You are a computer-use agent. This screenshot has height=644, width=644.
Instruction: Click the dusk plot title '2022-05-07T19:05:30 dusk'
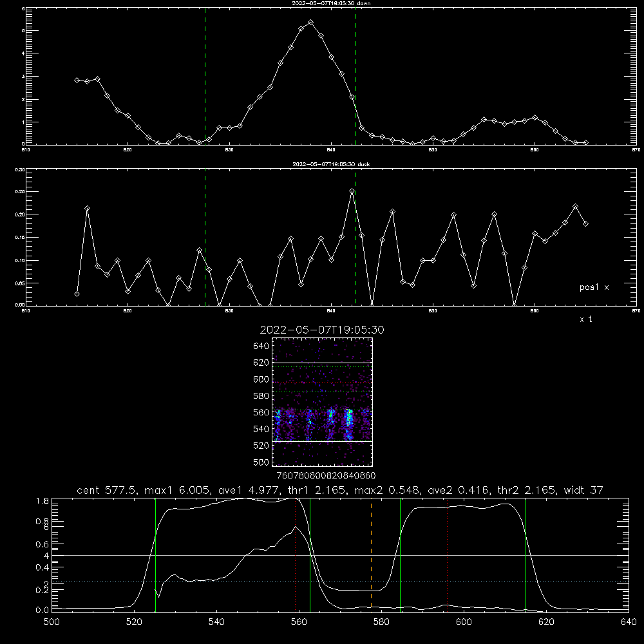click(331, 164)
